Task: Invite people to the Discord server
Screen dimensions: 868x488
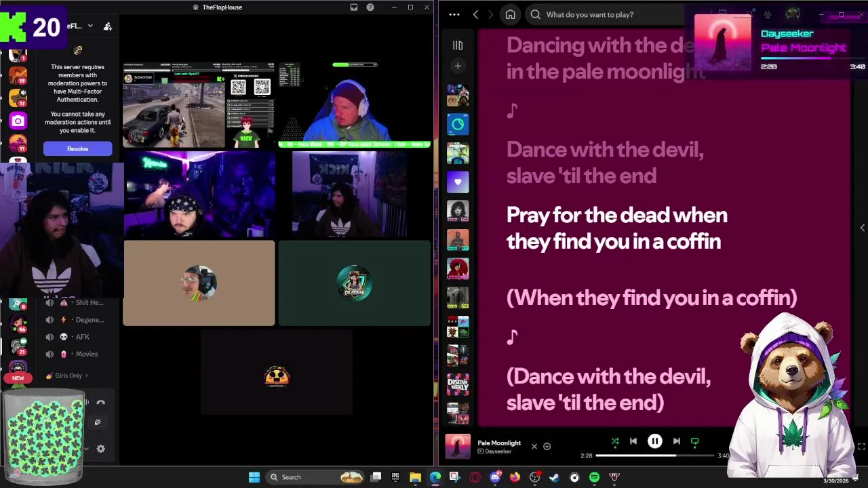Action: pyautogui.click(x=107, y=26)
